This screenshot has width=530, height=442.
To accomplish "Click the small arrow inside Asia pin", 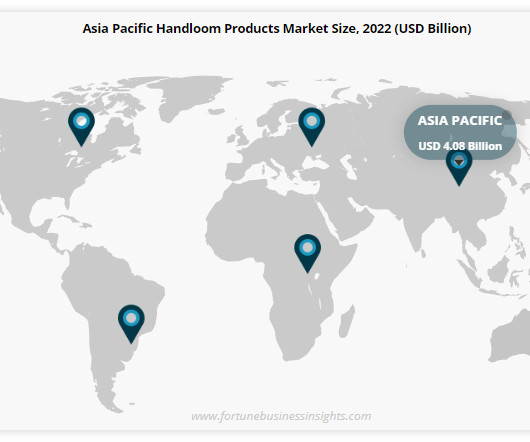I will (459, 163).
